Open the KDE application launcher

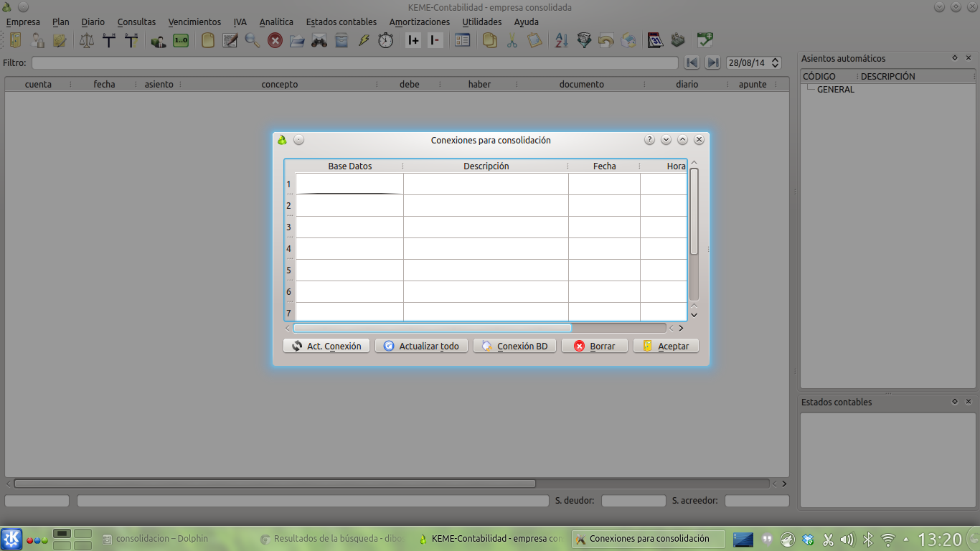pyautogui.click(x=11, y=539)
